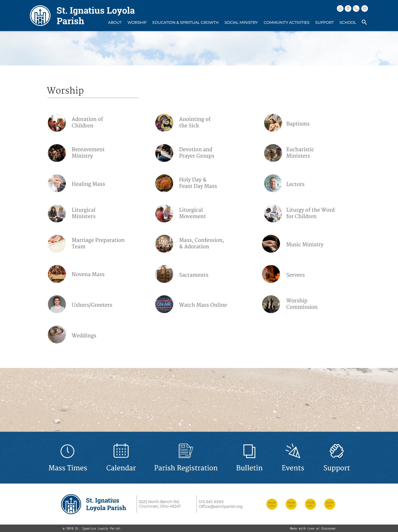Go to Music Ministry page

tap(305, 244)
